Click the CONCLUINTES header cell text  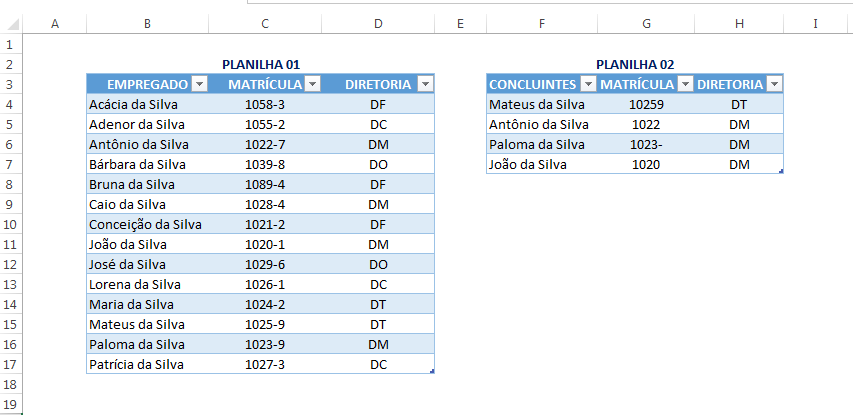pos(533,84)
